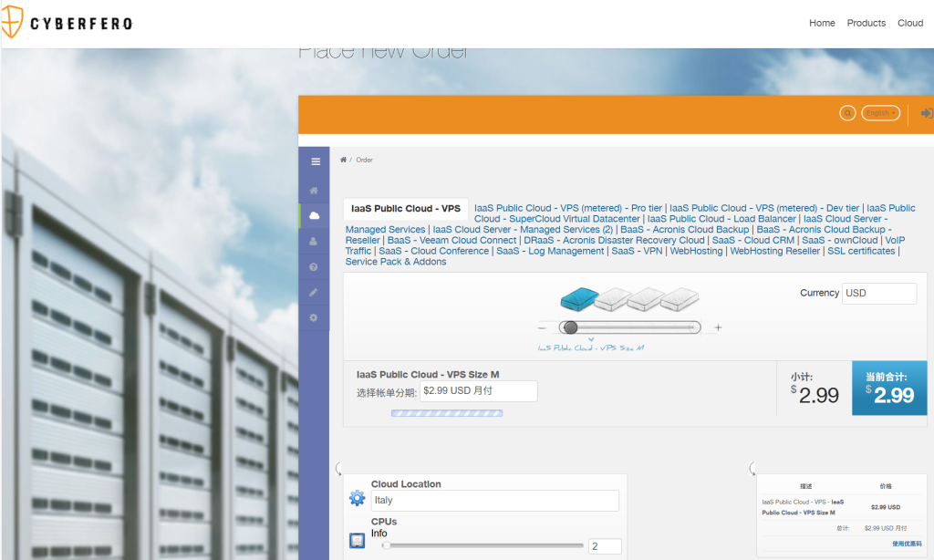934x560 pixels.
Task: Open SaaS - Log Management link
Action: 550,251
